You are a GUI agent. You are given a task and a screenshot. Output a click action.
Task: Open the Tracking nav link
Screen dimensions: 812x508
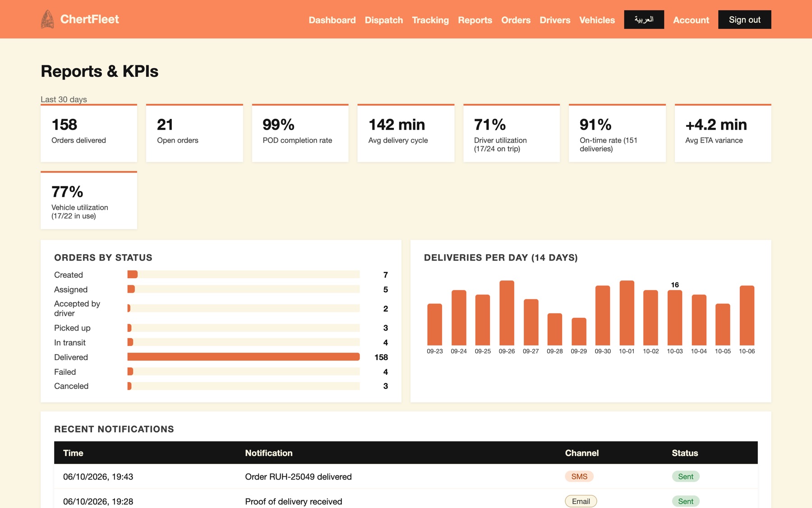point(430,20)
